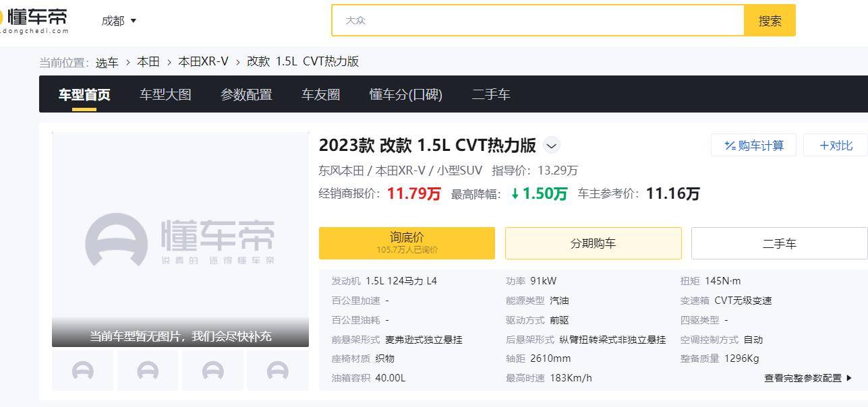Open 本田XR-V breadcrumb link
868x407 pixels.
[203, 62]
